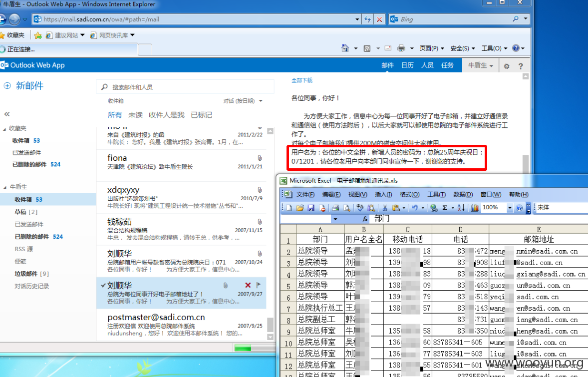Collapse the 牛盾生 mailbox tree

tap(5, 187)
